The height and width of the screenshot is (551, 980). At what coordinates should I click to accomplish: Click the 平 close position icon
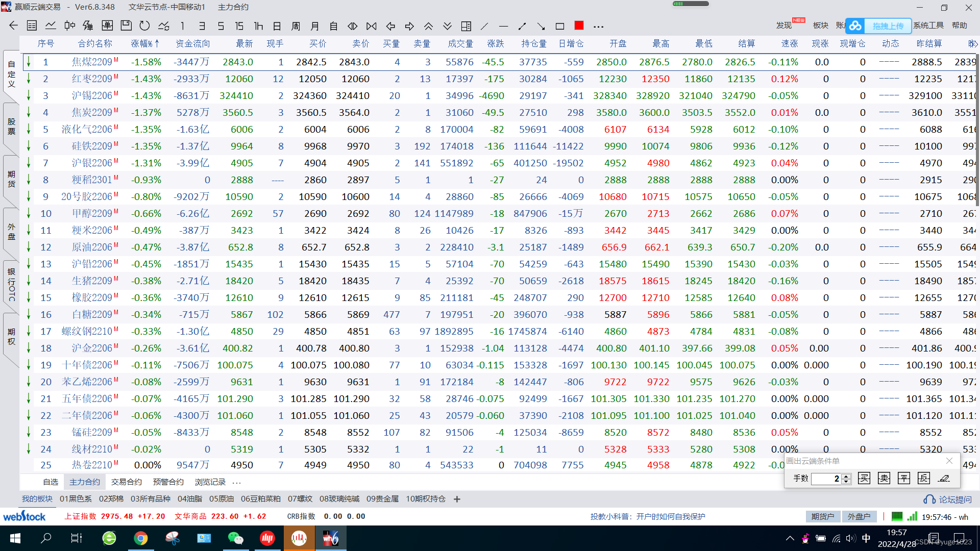pos(904,478)
